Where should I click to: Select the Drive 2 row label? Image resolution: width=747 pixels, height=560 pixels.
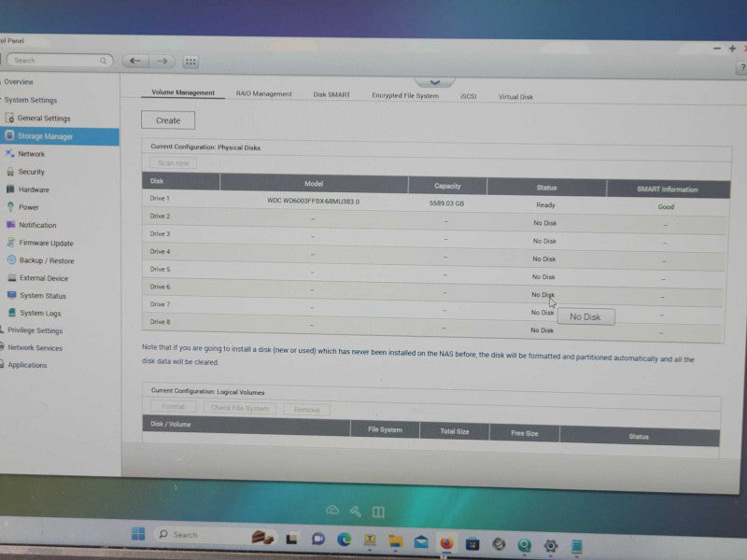(160, 216)
